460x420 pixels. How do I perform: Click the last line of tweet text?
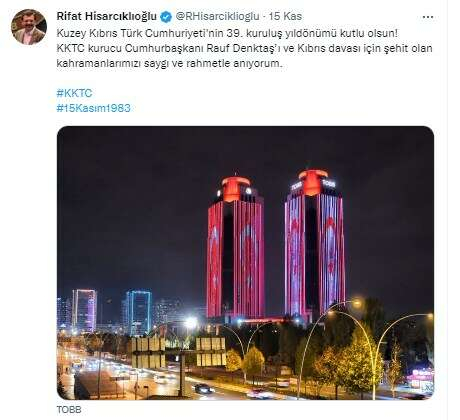(169, 63)
